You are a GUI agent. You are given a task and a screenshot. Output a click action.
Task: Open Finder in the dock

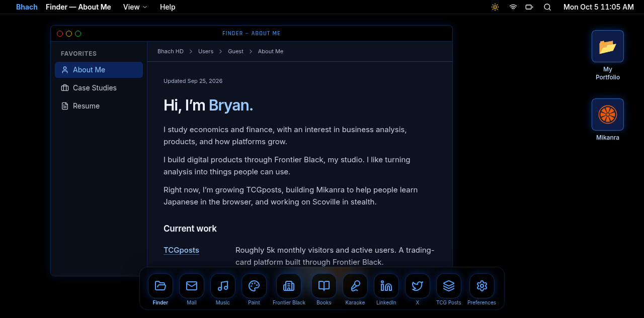(160, 286)
